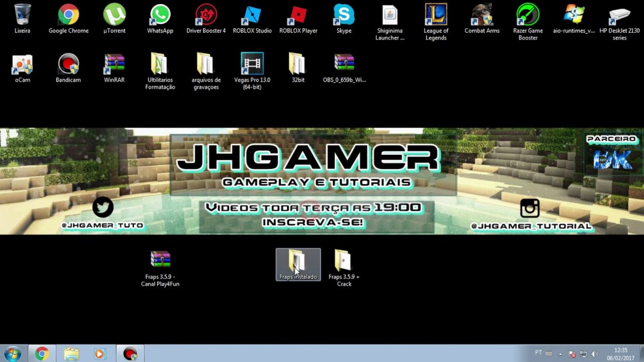Open the Windows Start menu

click(12, 354)
